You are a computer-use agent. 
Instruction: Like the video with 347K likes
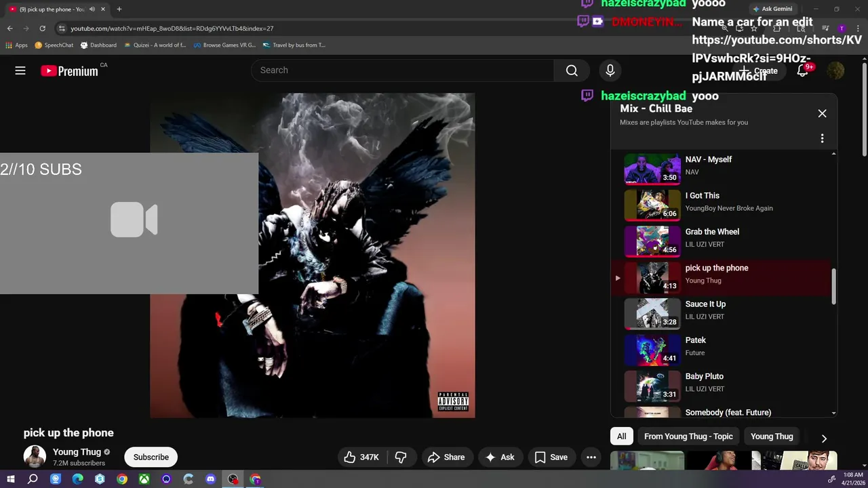(x=361, y=457)
